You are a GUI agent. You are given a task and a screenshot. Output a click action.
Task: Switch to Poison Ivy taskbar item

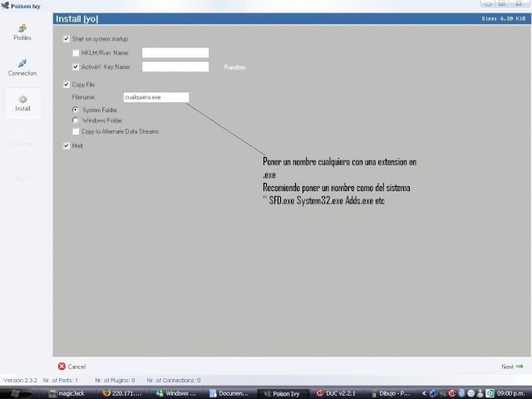283,393
